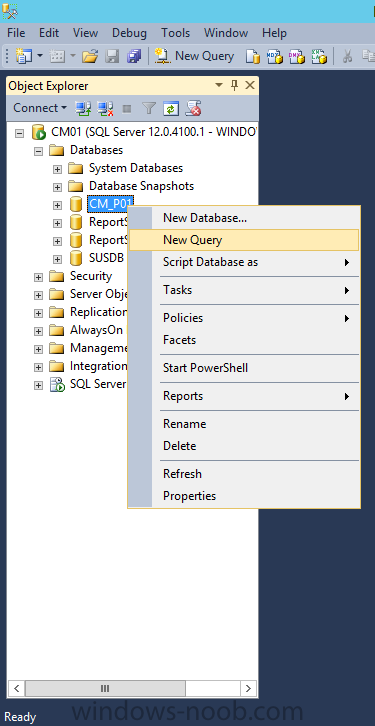Select the Database Snapshots tree item
375x726 pixels.
[x=141, y=186]
